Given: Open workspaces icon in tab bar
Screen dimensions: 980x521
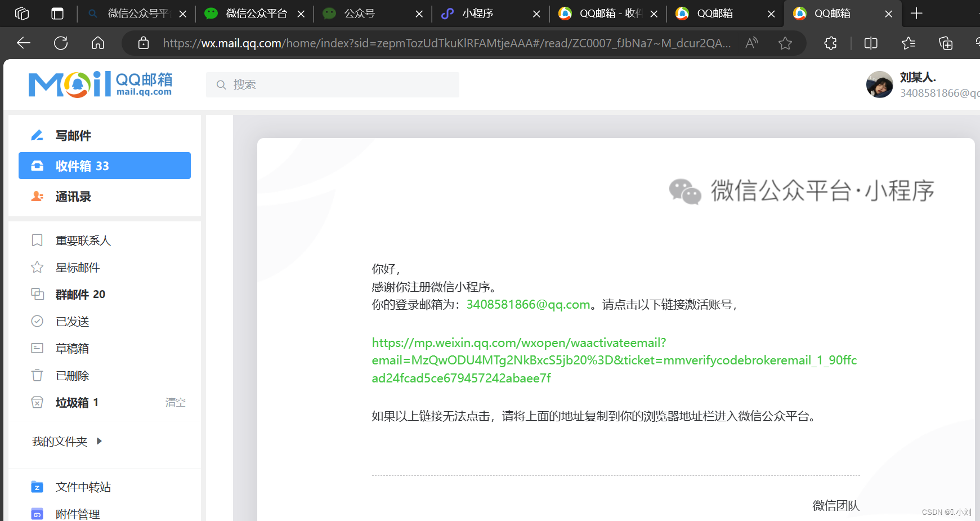Looking at the screenshot, I should pyautogui.click(x=22, y=14).
